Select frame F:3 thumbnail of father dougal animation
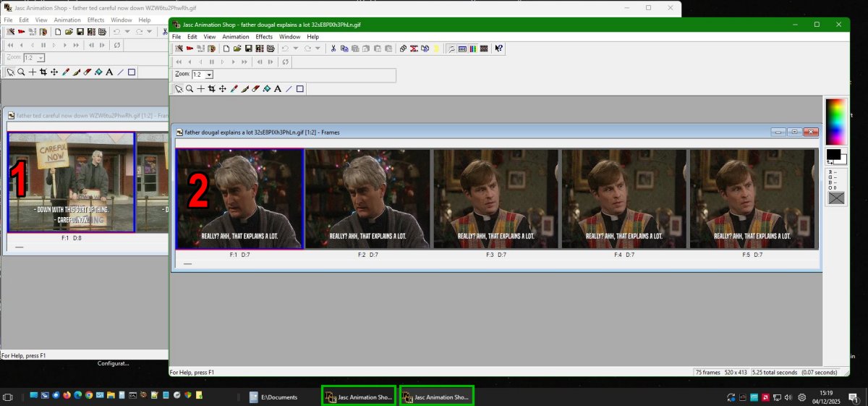868x406 pixels. (495, 199)
